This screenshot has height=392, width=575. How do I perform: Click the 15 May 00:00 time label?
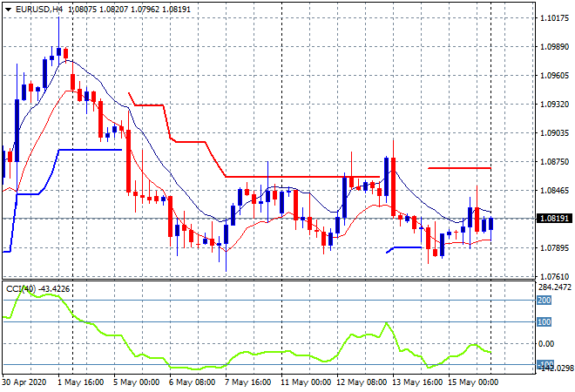click(x=473, y=382)
